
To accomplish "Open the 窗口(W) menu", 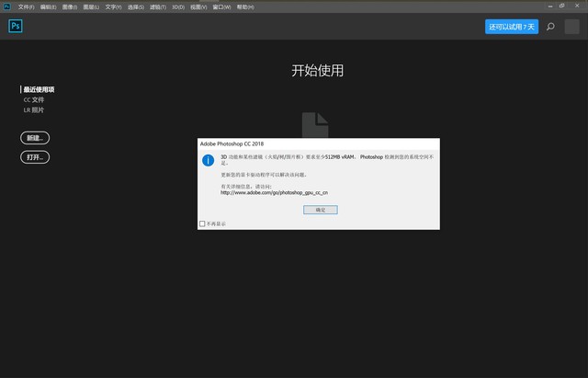I will tap(222, 6).
